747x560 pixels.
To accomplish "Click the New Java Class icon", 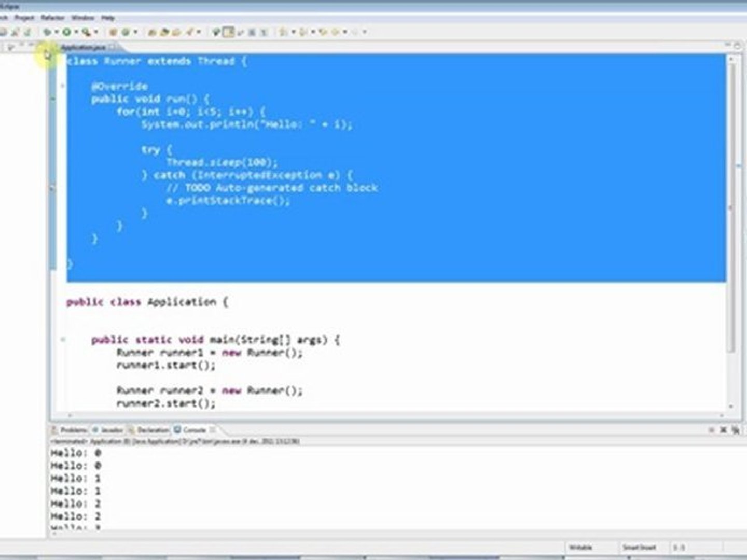I will (125, 32).
